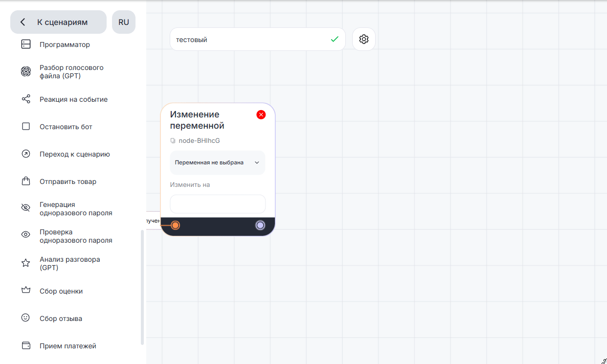
Task: Confirm scenario name with green checkmark
Action: (335, 39)
